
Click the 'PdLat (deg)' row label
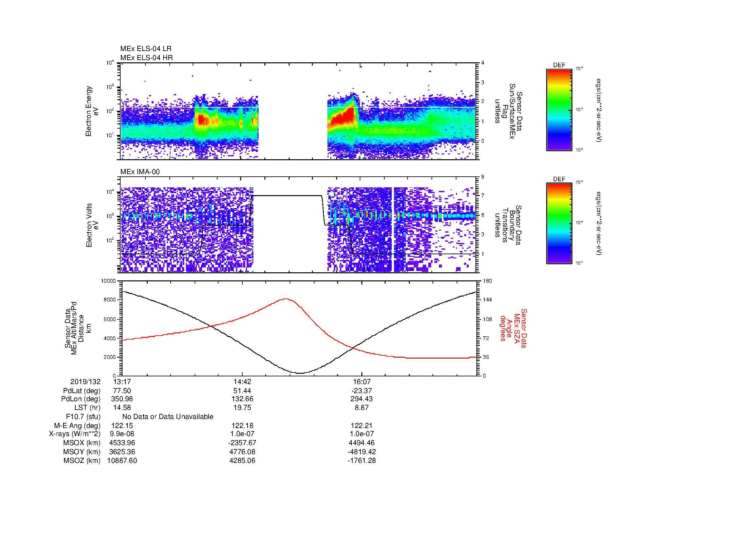tap(82, 391)
